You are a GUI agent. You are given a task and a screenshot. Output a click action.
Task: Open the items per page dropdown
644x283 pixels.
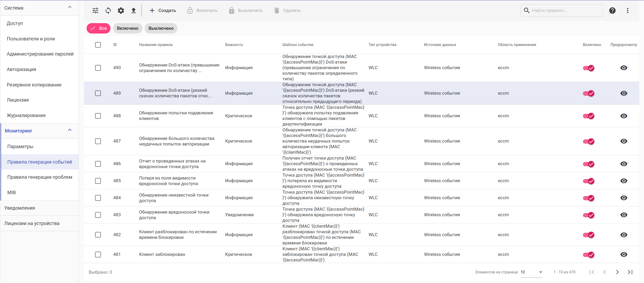pyautogui.click(x=531, y=272)
